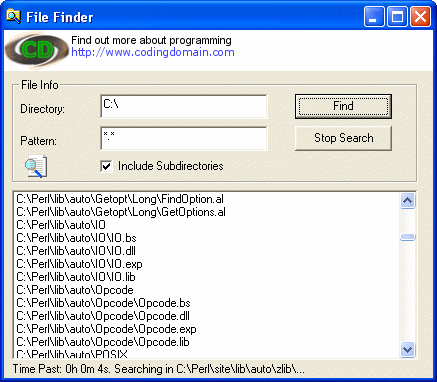Click the File Finder title bar icon
Screen dimensions: 437x382
pos(13,16)
